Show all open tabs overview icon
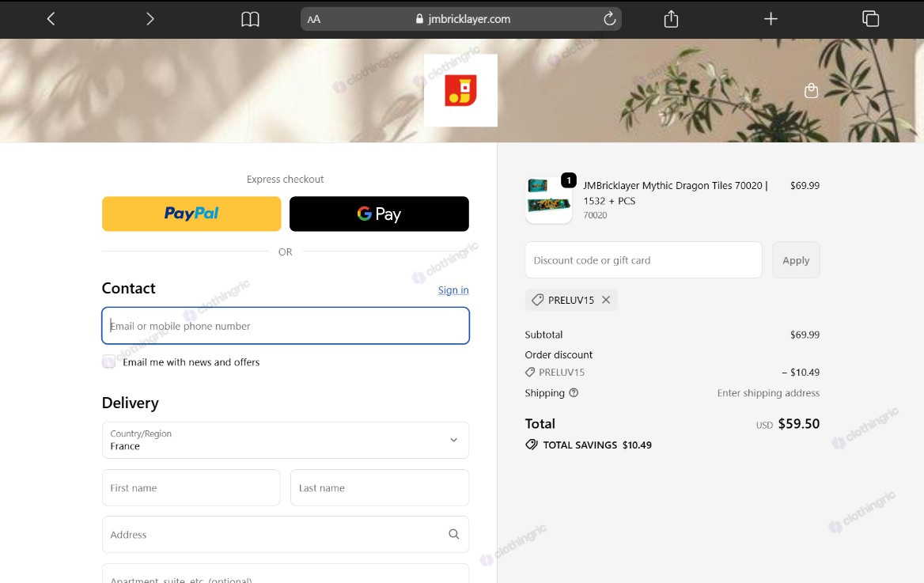Image resolution: width=924 pixels, height=583 pixels. [870, 19]
